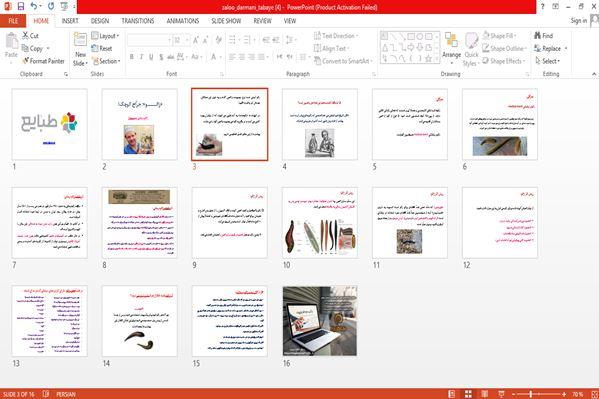Click the Undo arrow icon
Viewport: 599px width, 399px height.
click(x=34, y=6)
